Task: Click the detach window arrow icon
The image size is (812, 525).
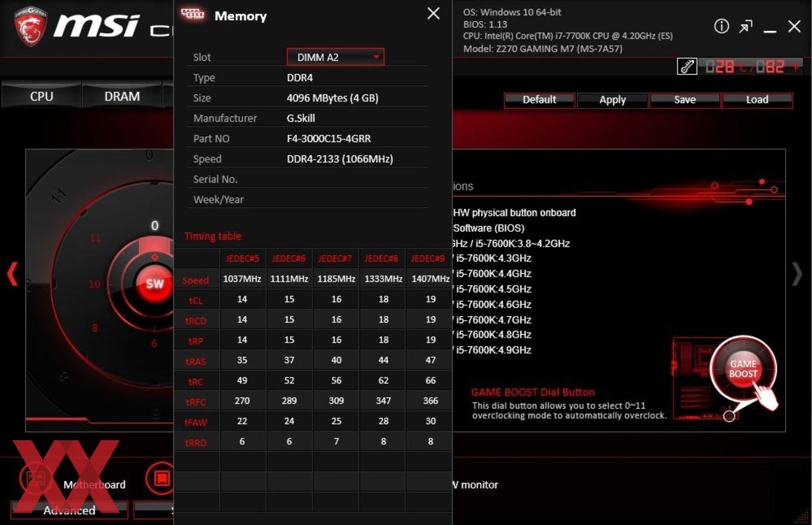Action: coord(746,26)
